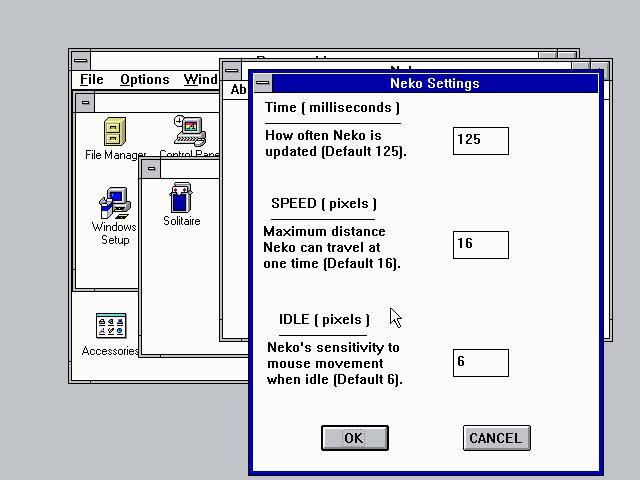Open the File menu
This screenshot has width=640, height=480.
[91, 79]
